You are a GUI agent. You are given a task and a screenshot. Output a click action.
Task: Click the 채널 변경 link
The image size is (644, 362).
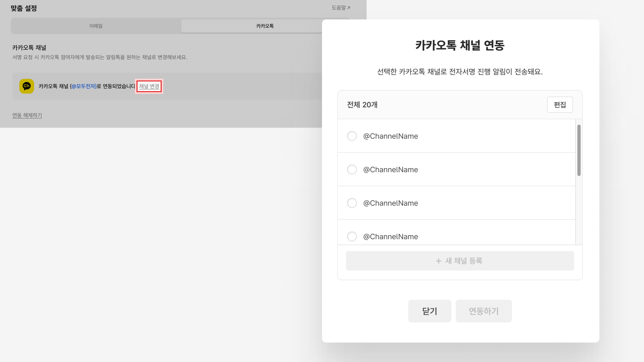pos(149,86)
